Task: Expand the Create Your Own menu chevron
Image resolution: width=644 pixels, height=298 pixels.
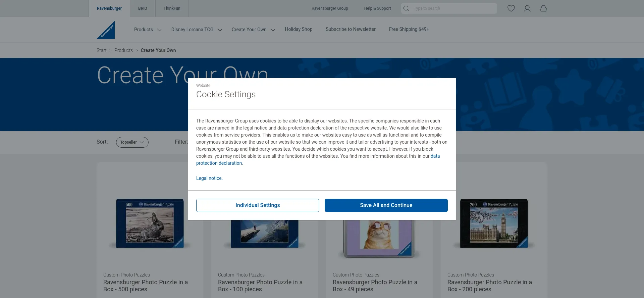Action: pos(273,30)
